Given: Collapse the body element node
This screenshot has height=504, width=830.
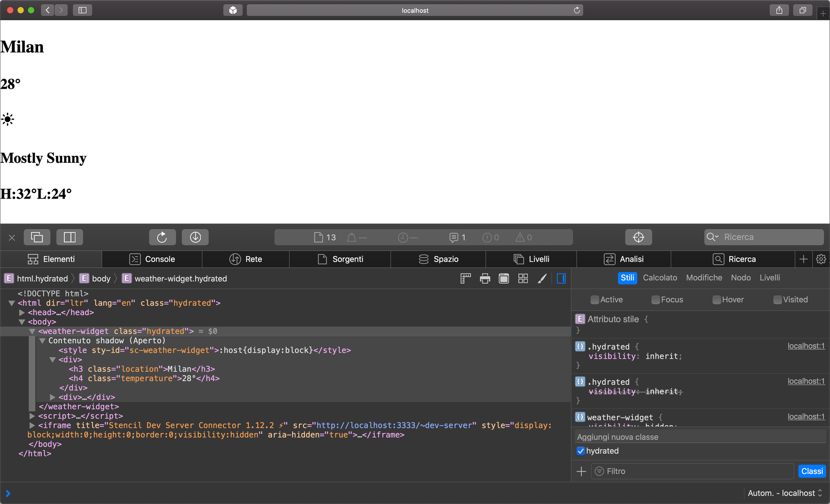Looking at the screenshot, I should (x=22, y=322).
